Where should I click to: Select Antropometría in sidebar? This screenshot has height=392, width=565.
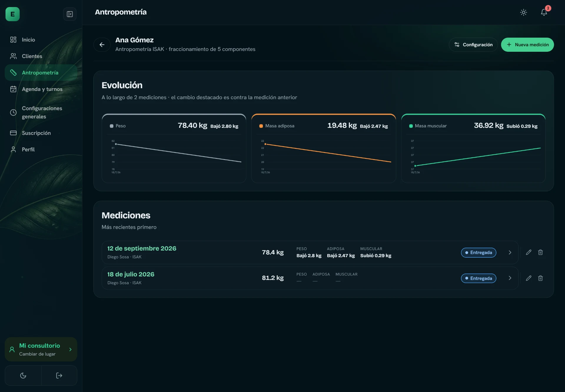pyautogui.click(x=41, y=73)
